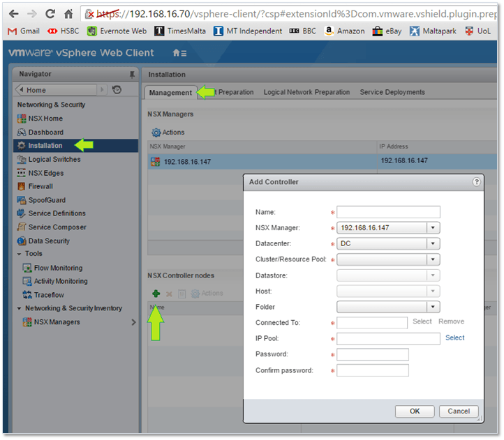Open NSX Managers Actions menu
Image resolution: width=504 pixels, height=440 pixels.
(168, 132)
